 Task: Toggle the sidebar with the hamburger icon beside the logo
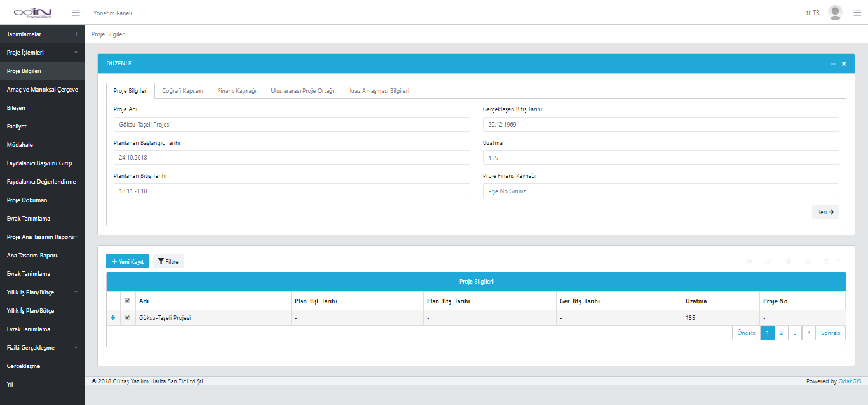(76, 13)
